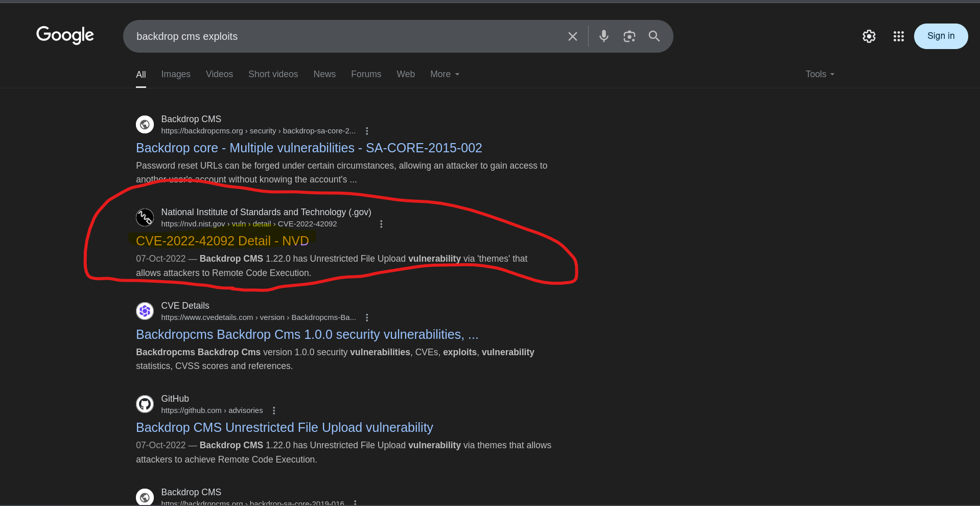Image resolution: width=980 pixels, height=506 pixels.
Task: Click the NIST favicon icon
Action: click(145, 218)
